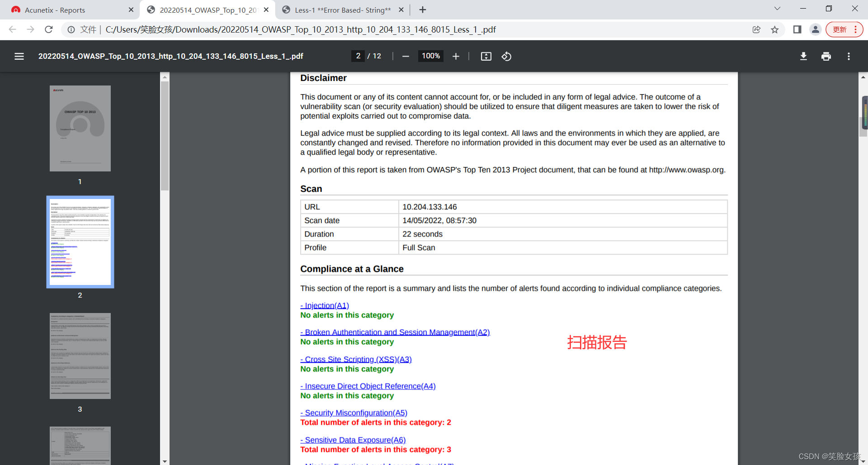Image resolution: width=868 pixels, height=465 pixels.
Task: Open page 1 thumbnail
Action: click(x=80, y=128)
